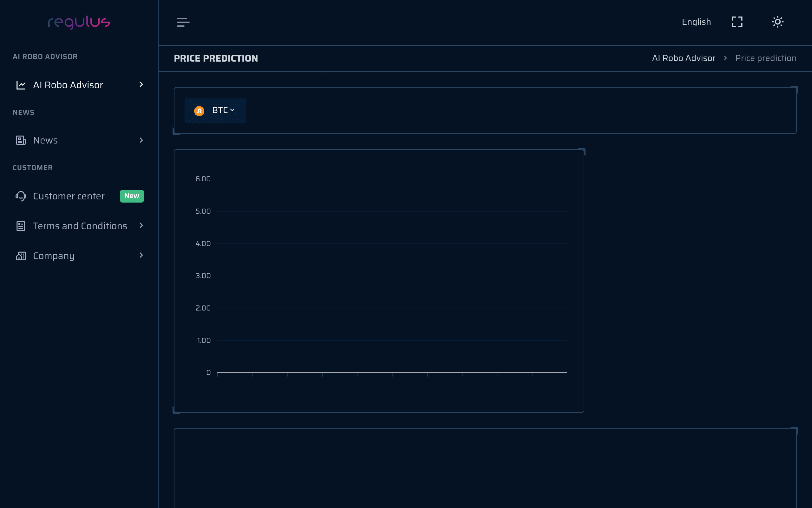The image size is (812, 508).
Task: Click the AI ROBO ADVISOR section header
Action: pos(45,57)
